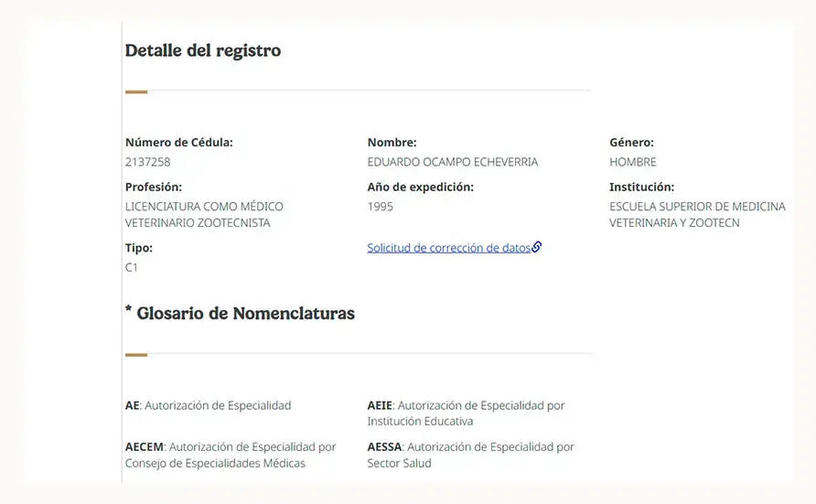Select the cédula number 2137258
Screen dimensions: 816x504
click(148, 162)
